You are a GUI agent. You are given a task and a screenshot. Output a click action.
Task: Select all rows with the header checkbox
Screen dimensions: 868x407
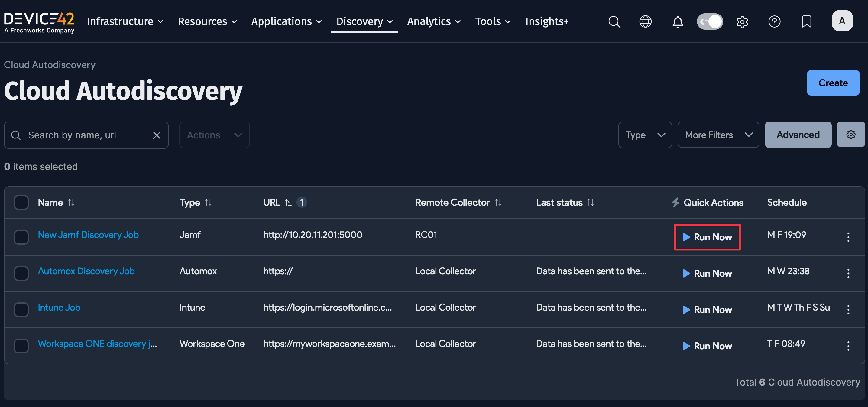(x=21, y=202)
